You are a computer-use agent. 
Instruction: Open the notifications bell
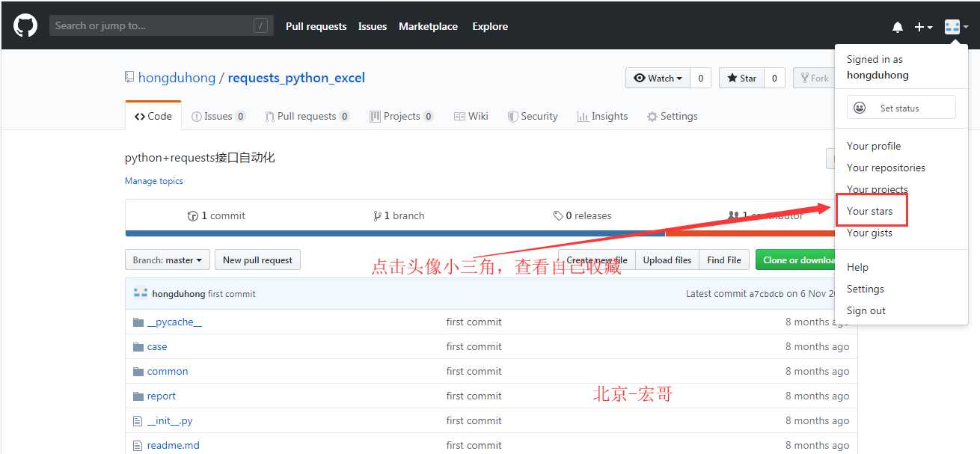click(898, 27)
